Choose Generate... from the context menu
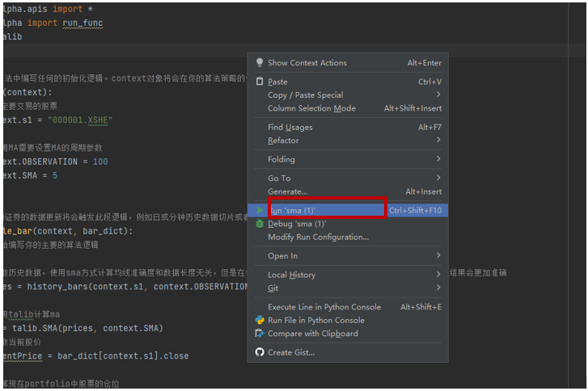Screen dimensions: 588x391 (x=348, y=191)
